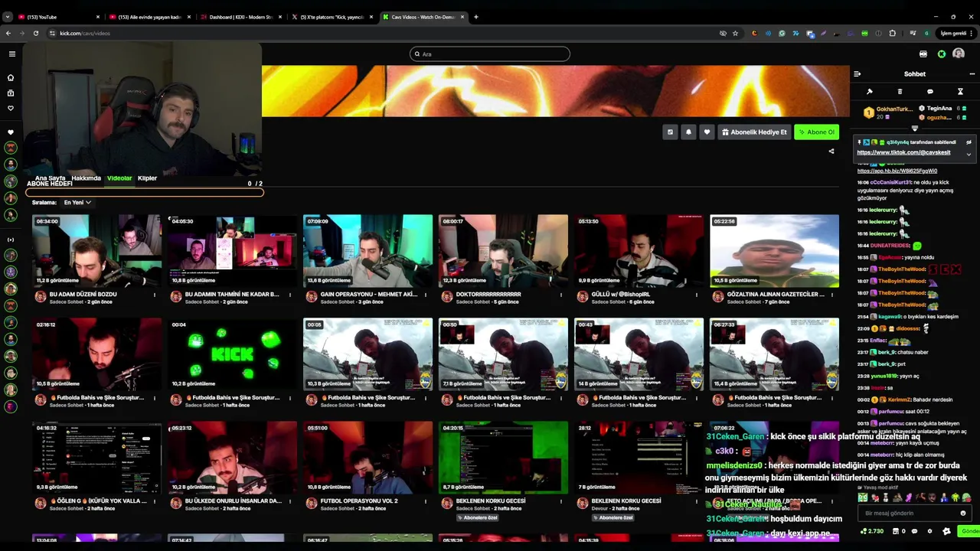Click the theatre mode icon button
The height and width of the screenshot is (551, 980).
point(670,132)
